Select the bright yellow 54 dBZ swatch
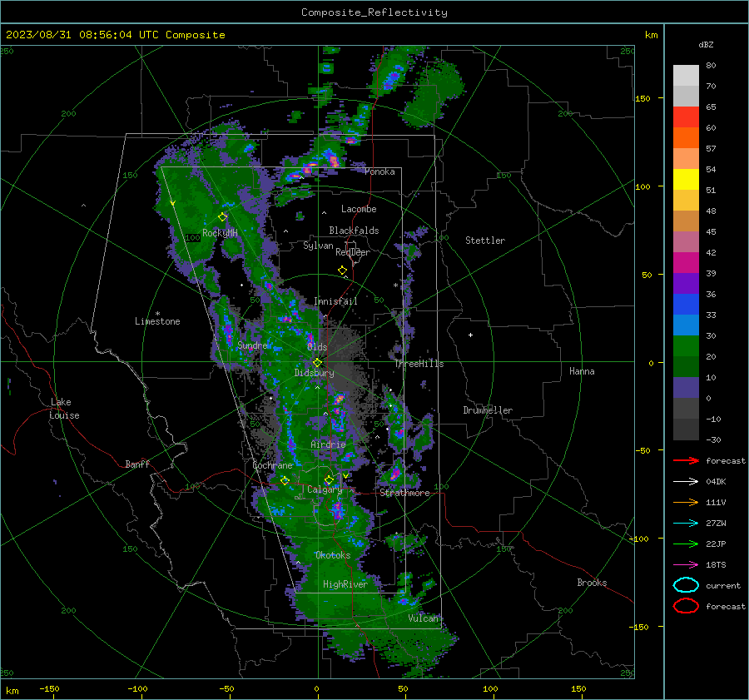The height and width of the screenshot is (700, 749). pyautogui.click(x=686, y=180)
